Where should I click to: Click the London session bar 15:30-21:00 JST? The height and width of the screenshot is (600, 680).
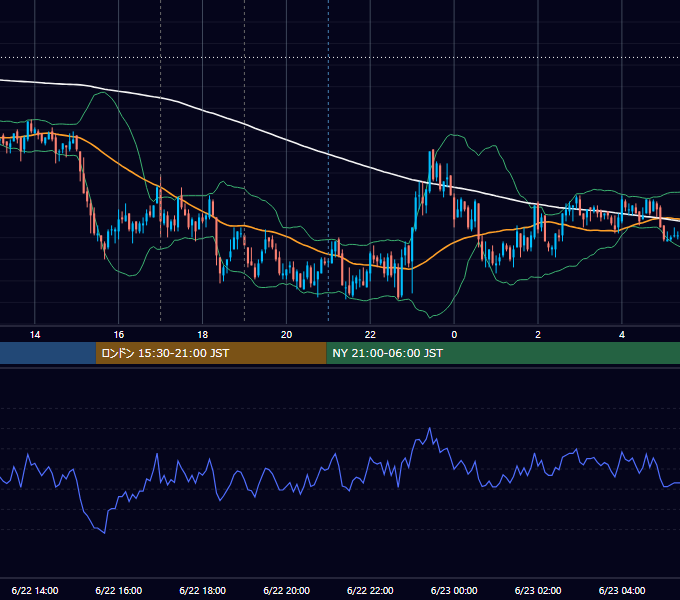(211, 353)
